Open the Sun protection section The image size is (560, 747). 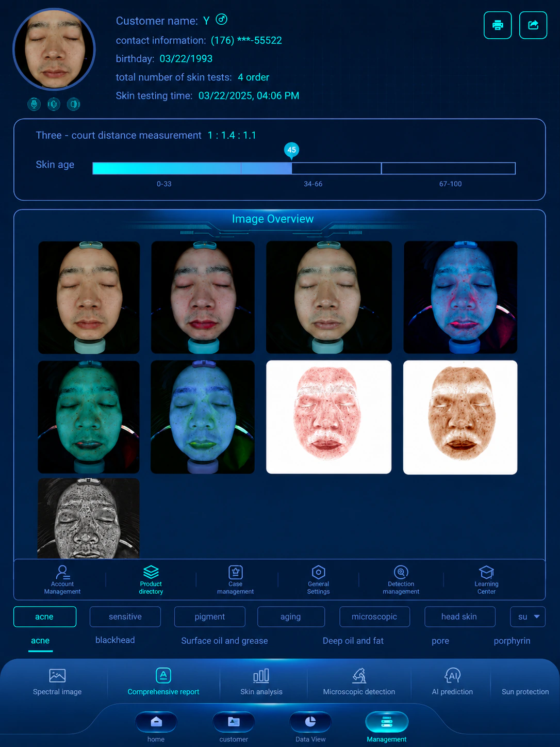[525, 691]
